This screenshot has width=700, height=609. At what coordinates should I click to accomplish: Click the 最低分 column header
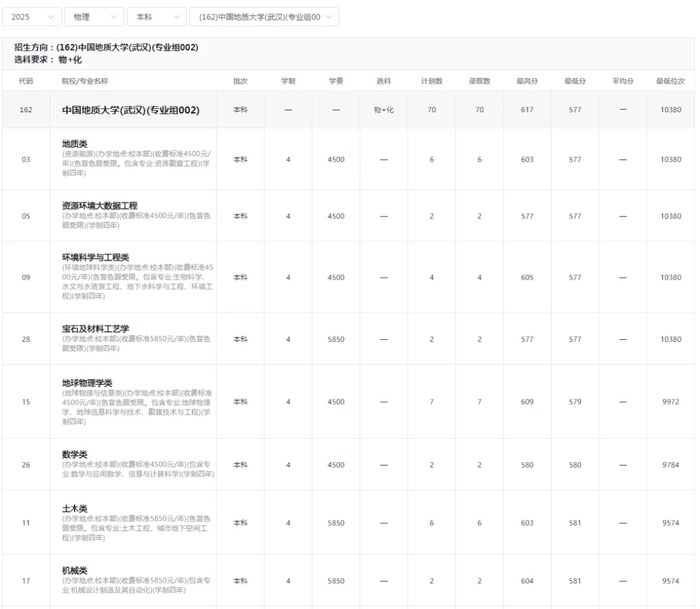pos(575,81)
